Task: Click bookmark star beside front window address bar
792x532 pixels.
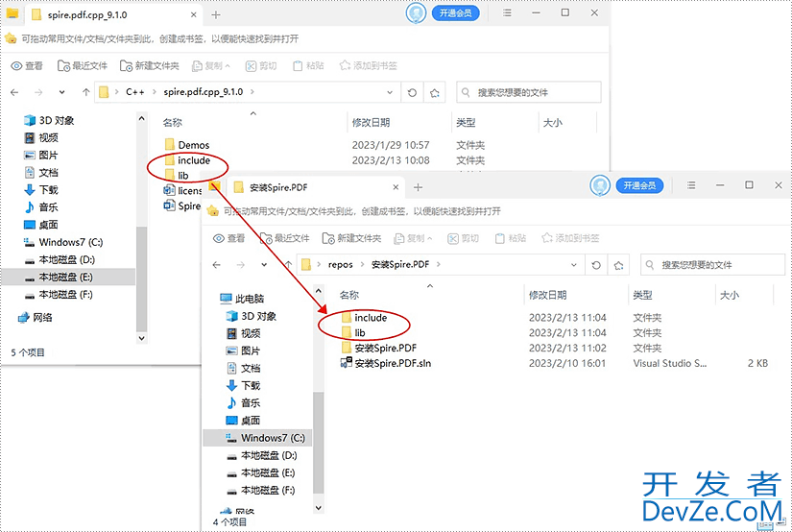Action: coord(618,265)
